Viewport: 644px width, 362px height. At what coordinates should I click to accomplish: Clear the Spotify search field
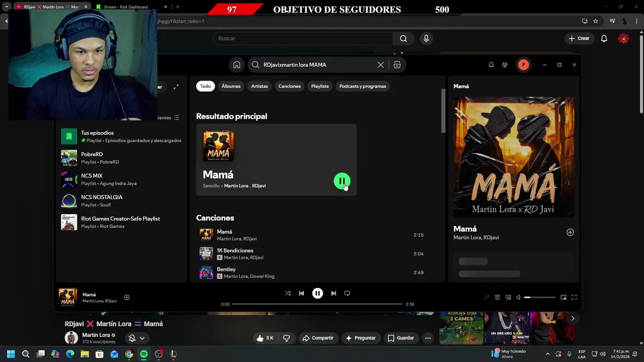click(380, 65)
